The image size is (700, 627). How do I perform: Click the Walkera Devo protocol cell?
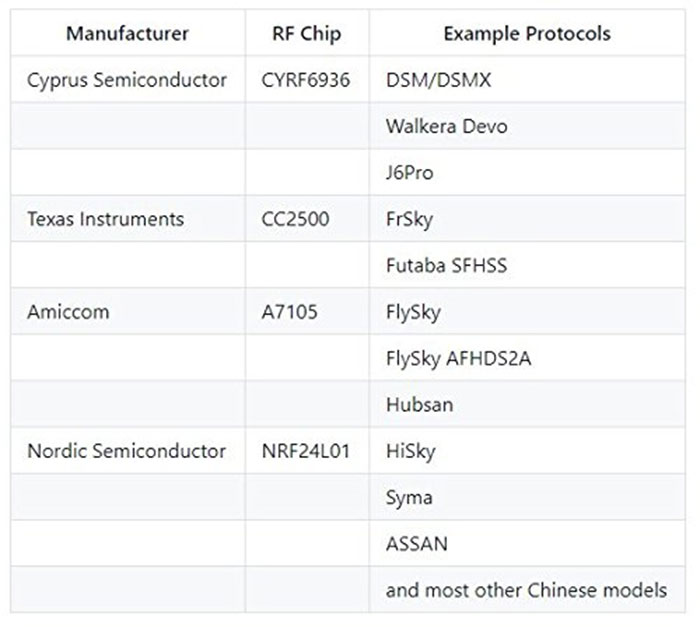pos(446,127)
